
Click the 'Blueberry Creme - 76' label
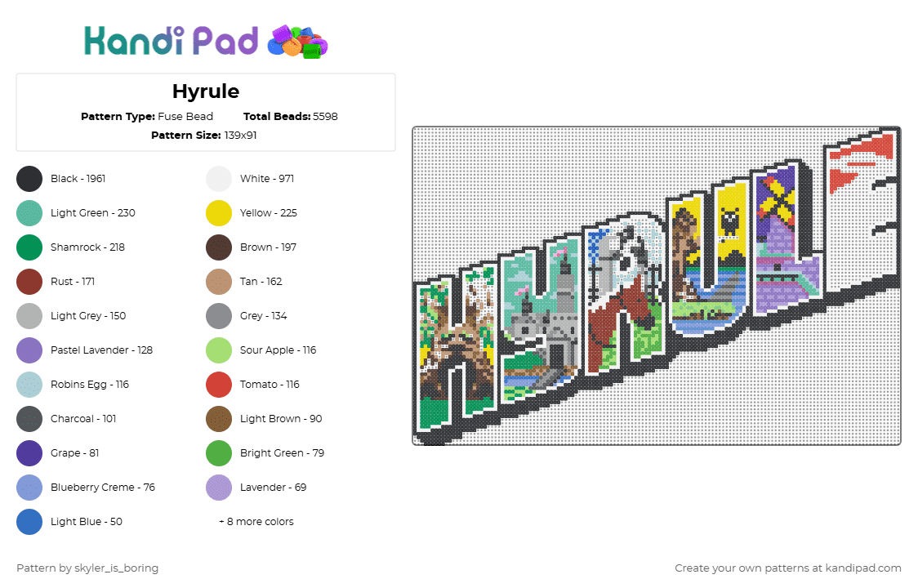coord(102,488)
